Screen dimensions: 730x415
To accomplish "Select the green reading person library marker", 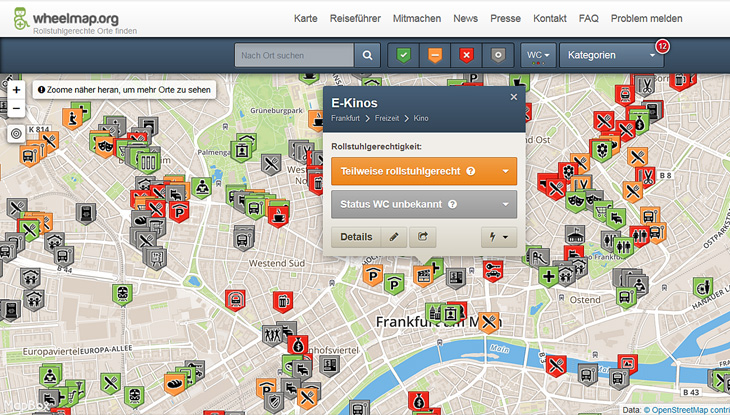I will 202,188.
